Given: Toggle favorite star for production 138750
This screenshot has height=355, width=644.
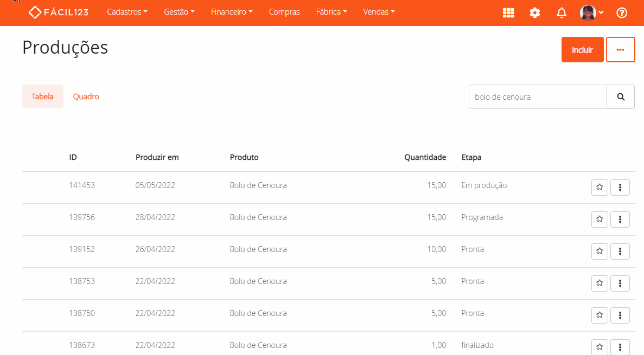Looking at the screenshot, I should (x=600, y=315).
